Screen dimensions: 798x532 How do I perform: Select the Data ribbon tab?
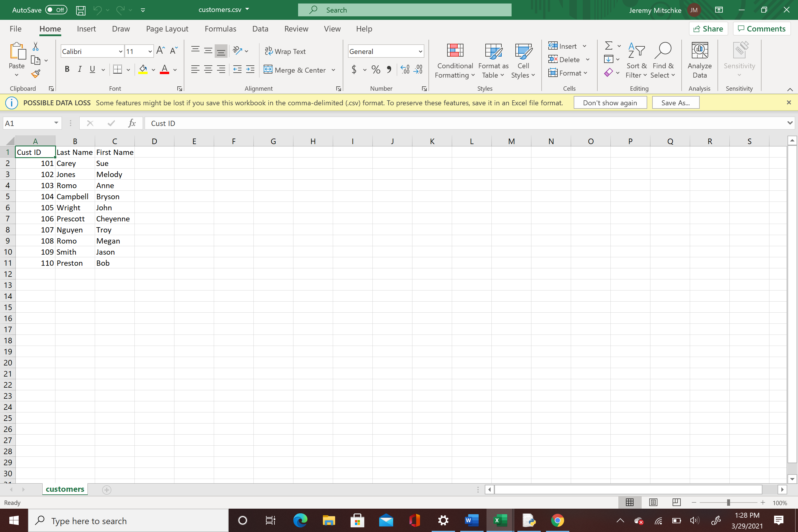pyautogui.click(x=260, y=29)
